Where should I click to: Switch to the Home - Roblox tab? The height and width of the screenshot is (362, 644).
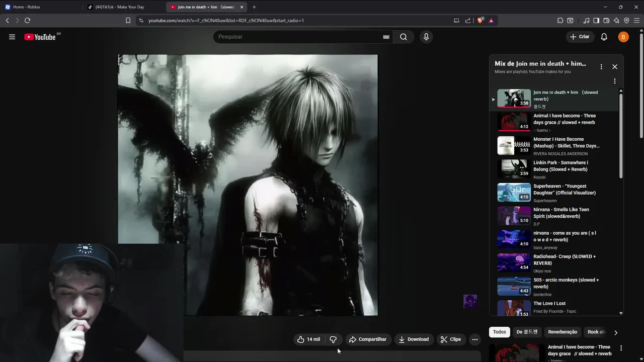[40, 7]
